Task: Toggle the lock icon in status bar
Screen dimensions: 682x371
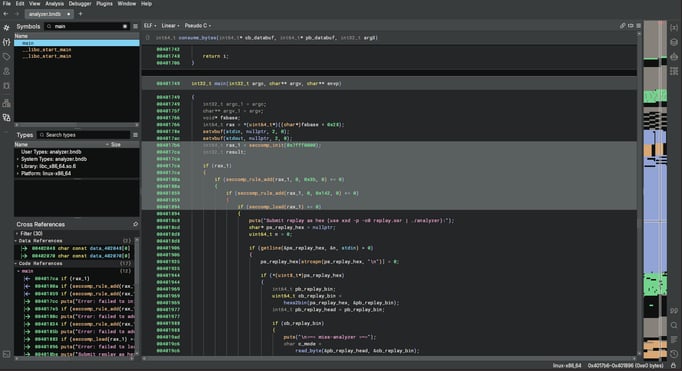Action: (673, 365)
